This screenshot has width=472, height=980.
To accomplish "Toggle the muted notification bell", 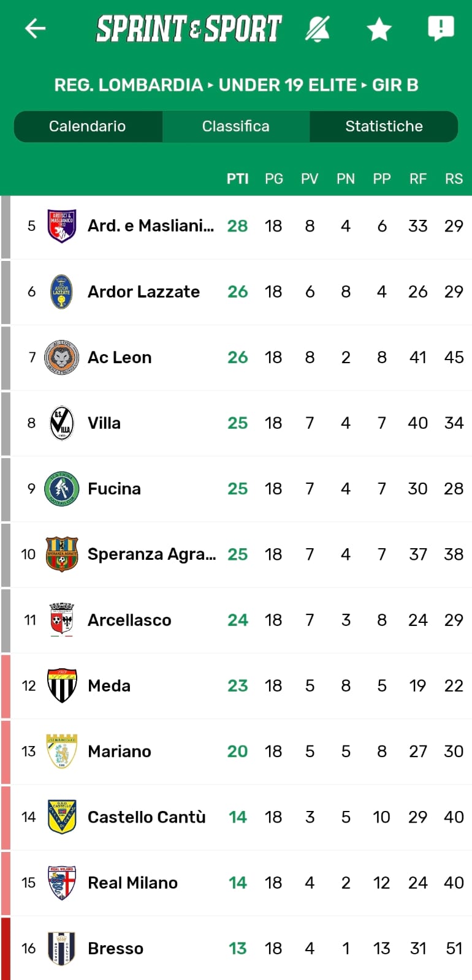I will [x=318, y=28].
